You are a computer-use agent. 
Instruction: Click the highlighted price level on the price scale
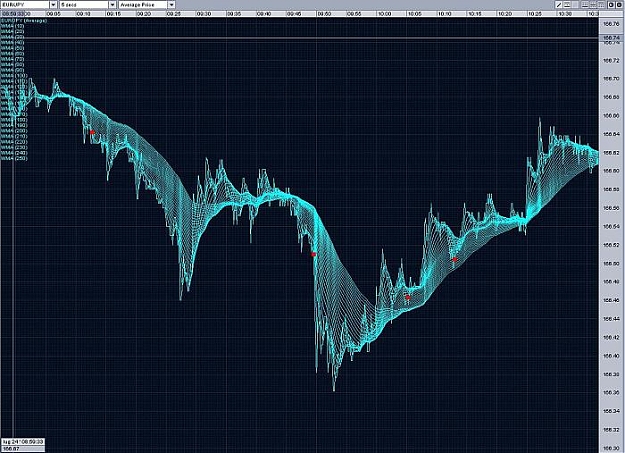pyautogui.click(x=611, y=38)
